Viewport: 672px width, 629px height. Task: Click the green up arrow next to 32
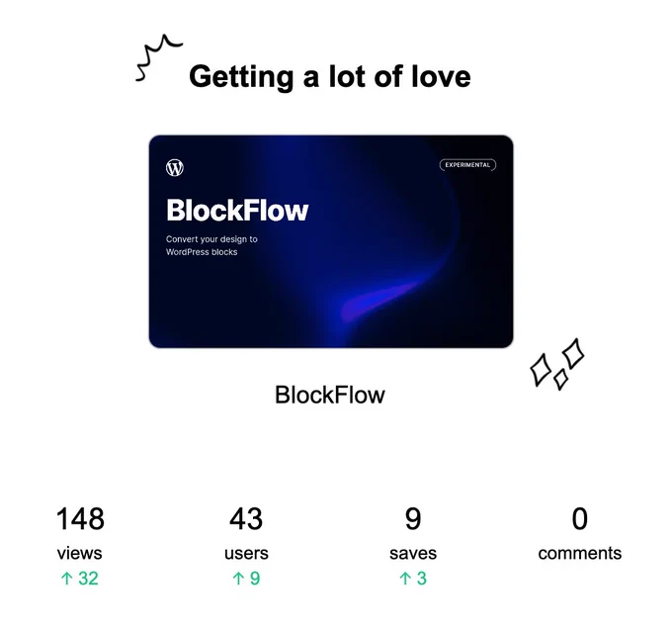67,579
